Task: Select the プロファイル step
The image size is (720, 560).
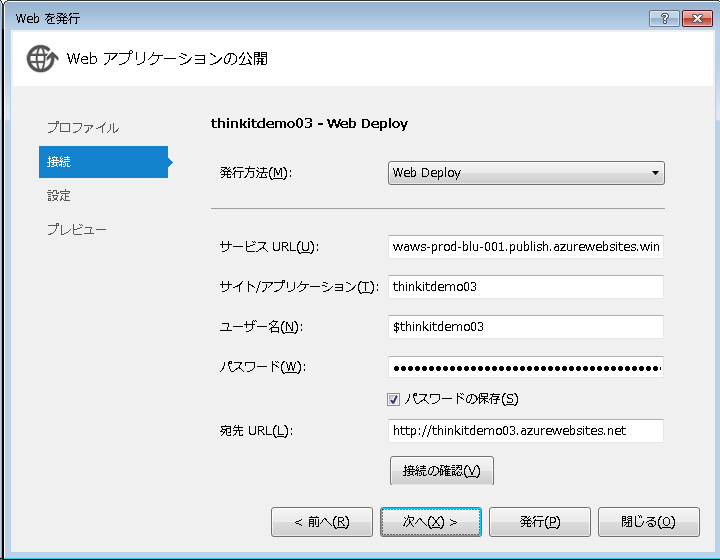Action: tap(83, 127)
